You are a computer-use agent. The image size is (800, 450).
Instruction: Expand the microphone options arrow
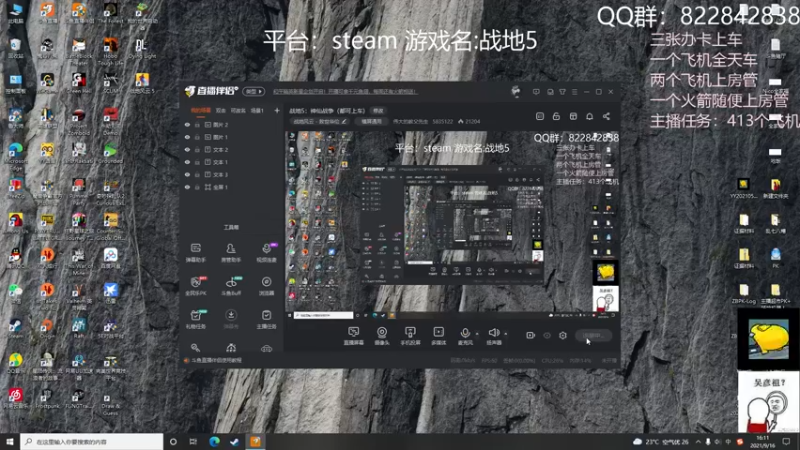[477, 334]
